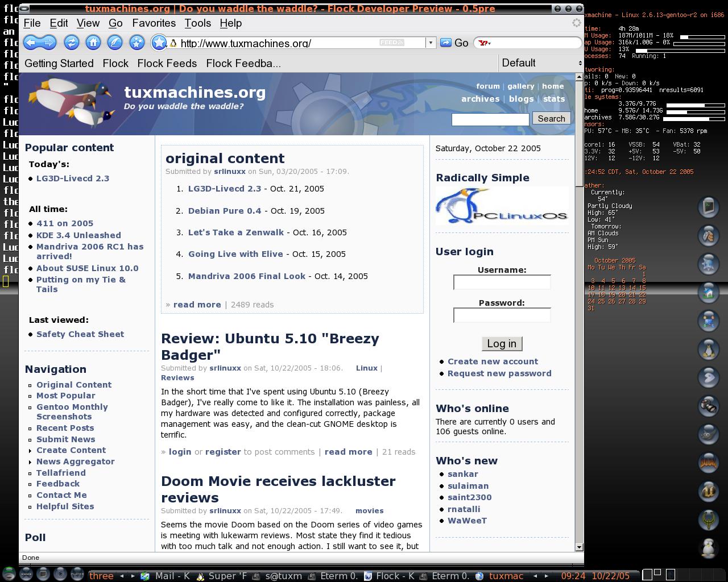Open the Go menu
Viewport: 728px width, 582px height.
click(115, 23)
